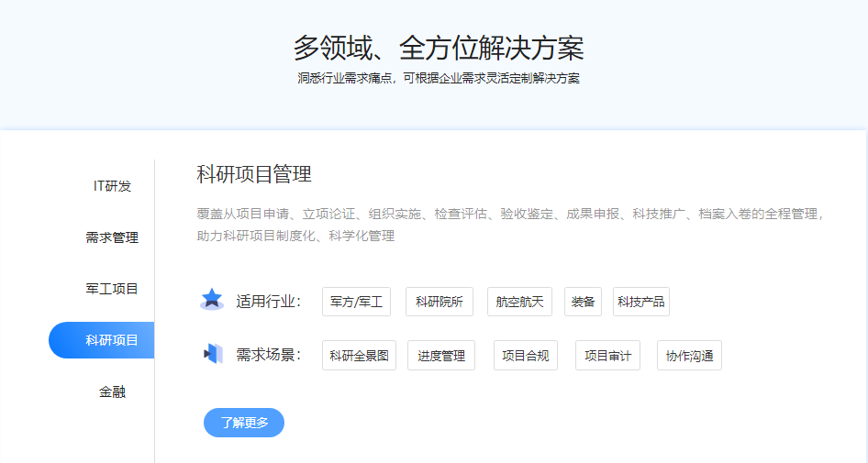The height and width of the screenshot is (463, 868).
Task: Select the active 科研项目 tab
Action: pyautogui.click(x=101, y=340)
